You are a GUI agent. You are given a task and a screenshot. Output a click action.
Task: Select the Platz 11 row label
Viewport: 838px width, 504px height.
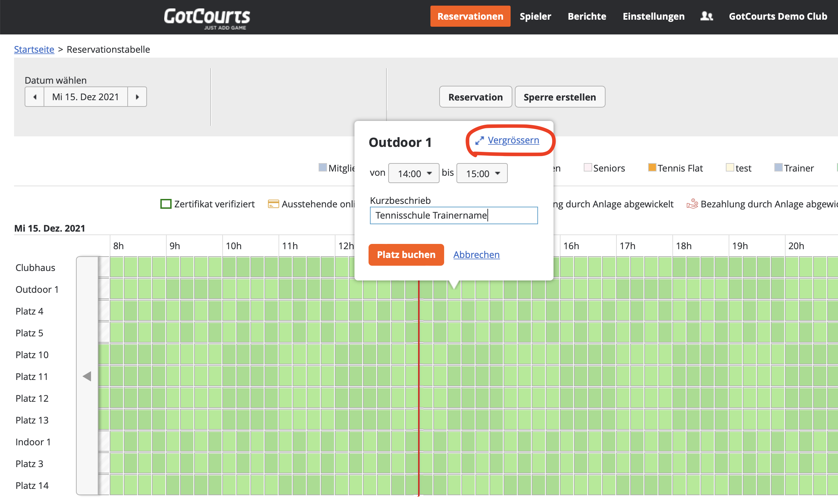coord(32,376)
